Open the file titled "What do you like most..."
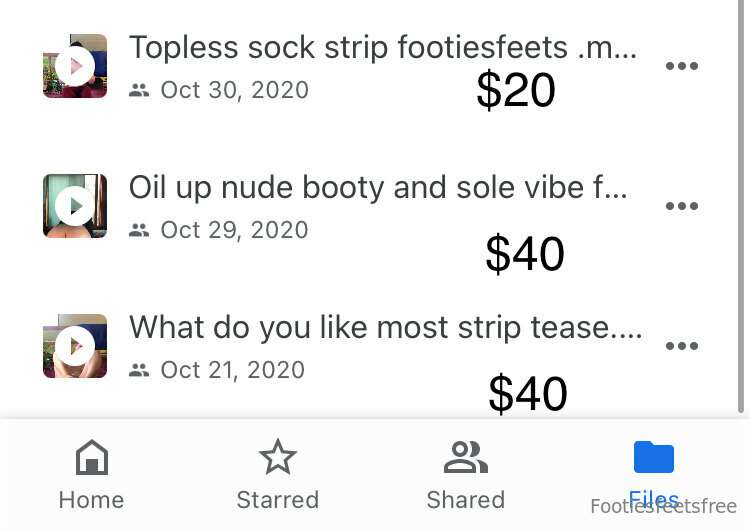Screen dimensions: 750x531 click(x=386, y=328)
